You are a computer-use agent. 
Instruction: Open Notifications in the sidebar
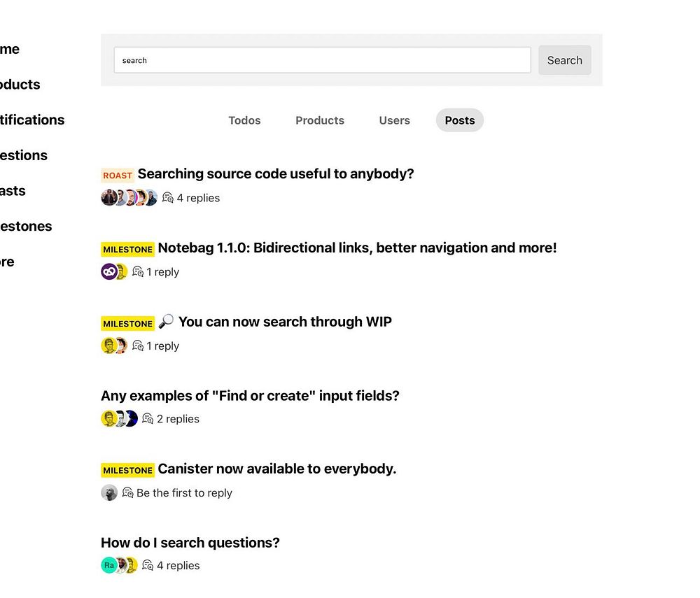click(31, 120)
